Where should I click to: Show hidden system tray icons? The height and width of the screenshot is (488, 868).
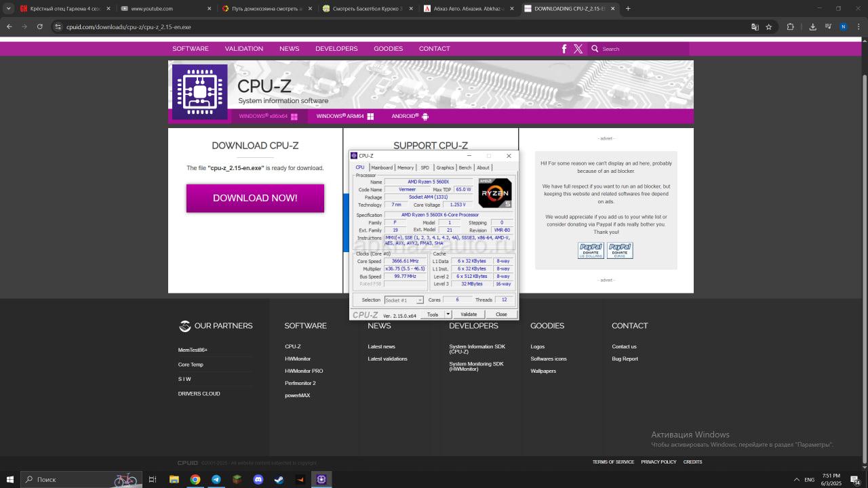click(x=796, y=479)
